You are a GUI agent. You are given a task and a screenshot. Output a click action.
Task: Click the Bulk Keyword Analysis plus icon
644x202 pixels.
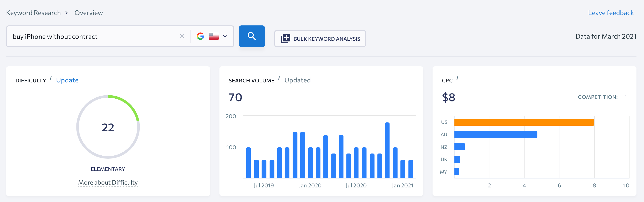pos(285,39)
